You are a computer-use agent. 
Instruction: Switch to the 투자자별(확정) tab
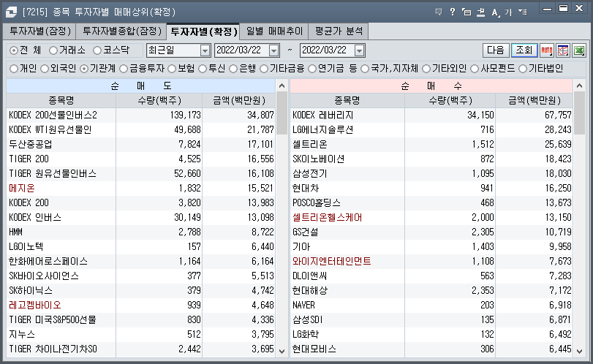pos(203,31)
